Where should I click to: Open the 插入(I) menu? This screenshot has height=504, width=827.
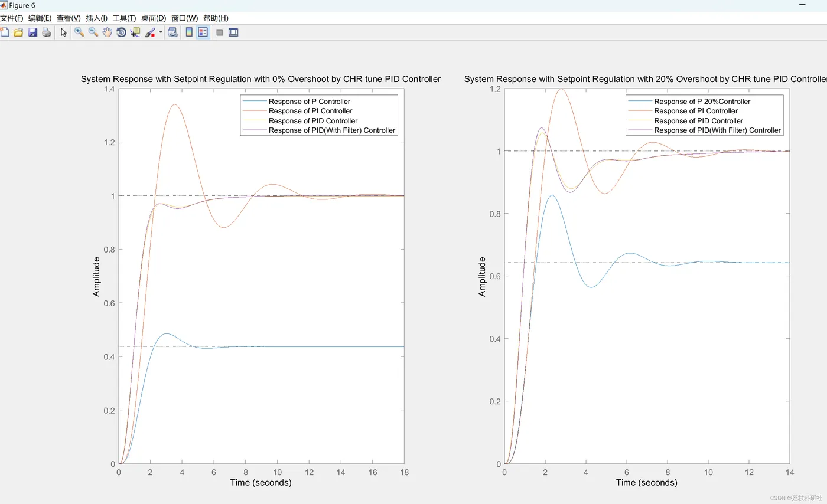point(97,18)
